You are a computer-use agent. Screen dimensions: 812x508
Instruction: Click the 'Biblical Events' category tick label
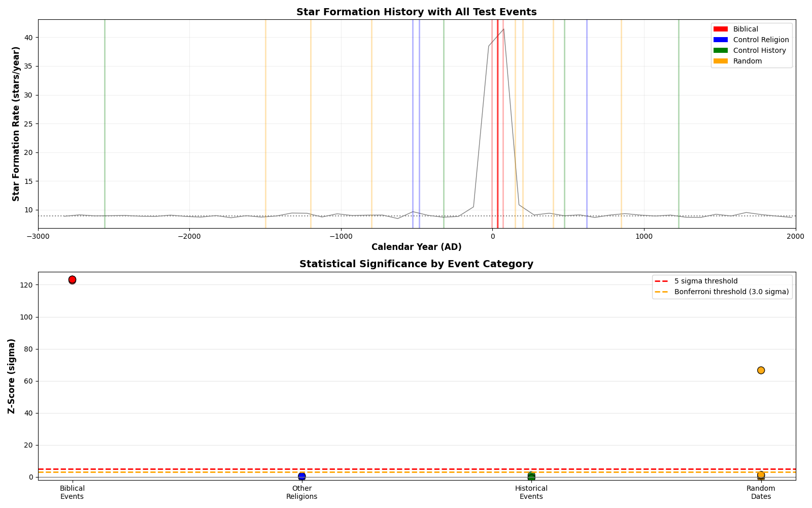(72, 492)
